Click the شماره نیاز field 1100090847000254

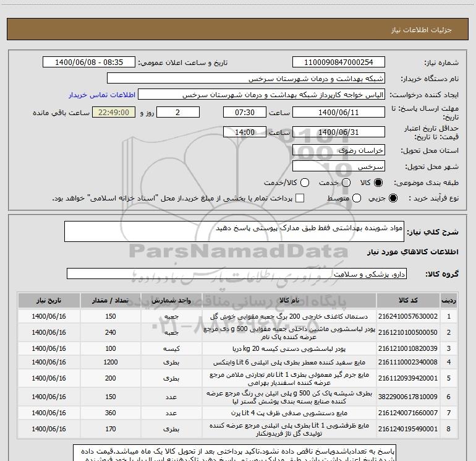(339, 62)
